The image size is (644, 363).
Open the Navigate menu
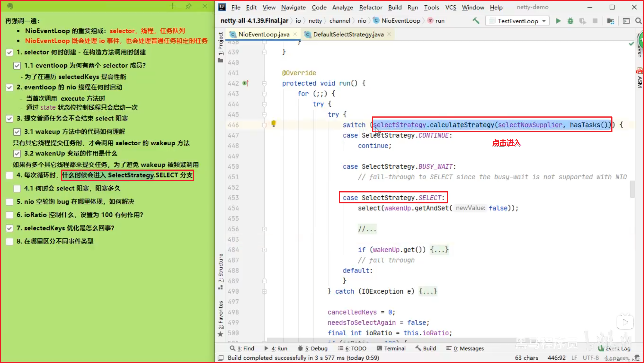click(x=293, y=7)
